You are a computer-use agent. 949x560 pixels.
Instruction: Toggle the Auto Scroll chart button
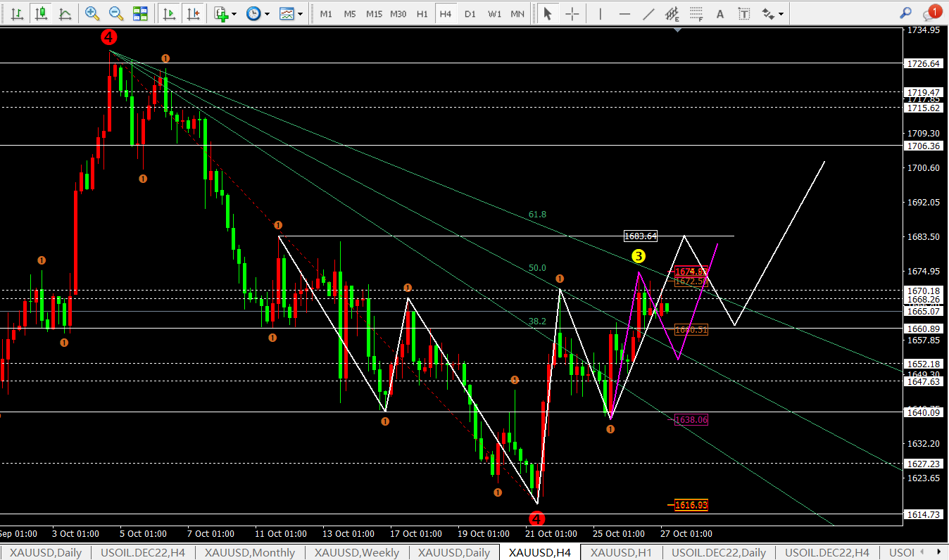pyautogui.click(x=168, y=13)
